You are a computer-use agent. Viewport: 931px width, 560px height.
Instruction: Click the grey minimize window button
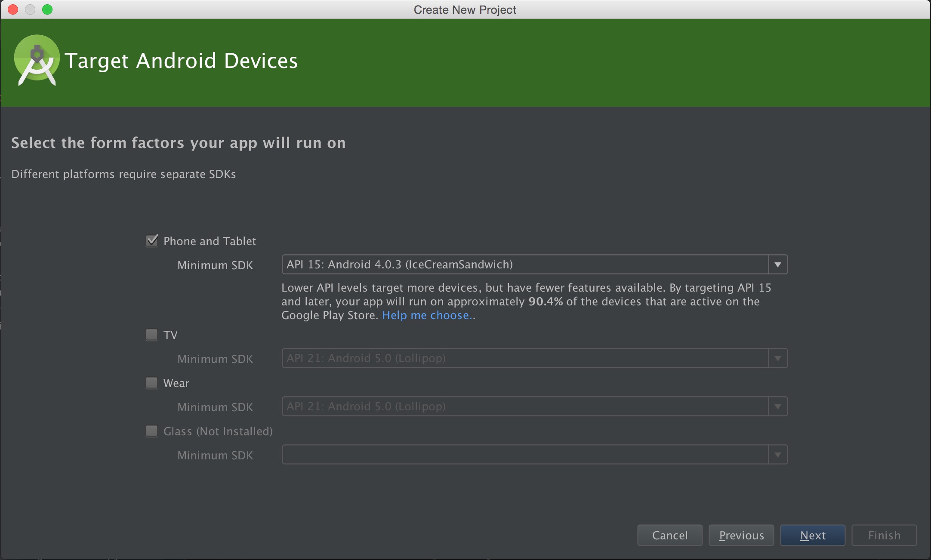[30, 9]
